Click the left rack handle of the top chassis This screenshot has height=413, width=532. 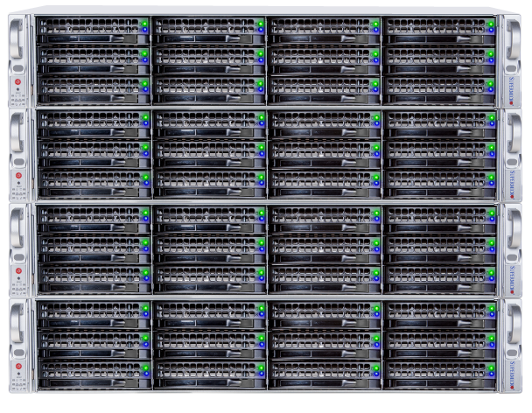click(16, 39)
